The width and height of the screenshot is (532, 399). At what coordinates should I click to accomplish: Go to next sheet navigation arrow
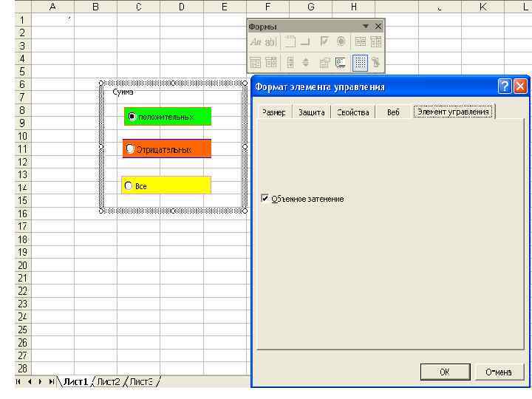[41, 382]
